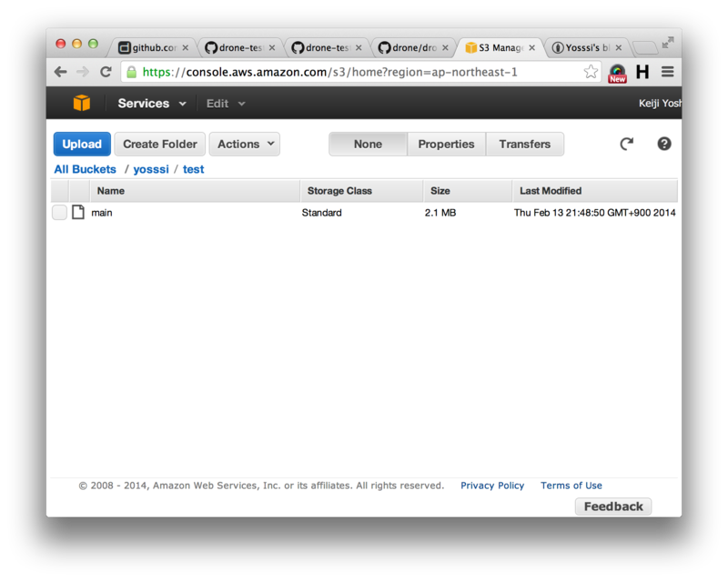Click the Standard storage class cell
728x581 pixels.
pyautogui.click(x=322, y=213)
